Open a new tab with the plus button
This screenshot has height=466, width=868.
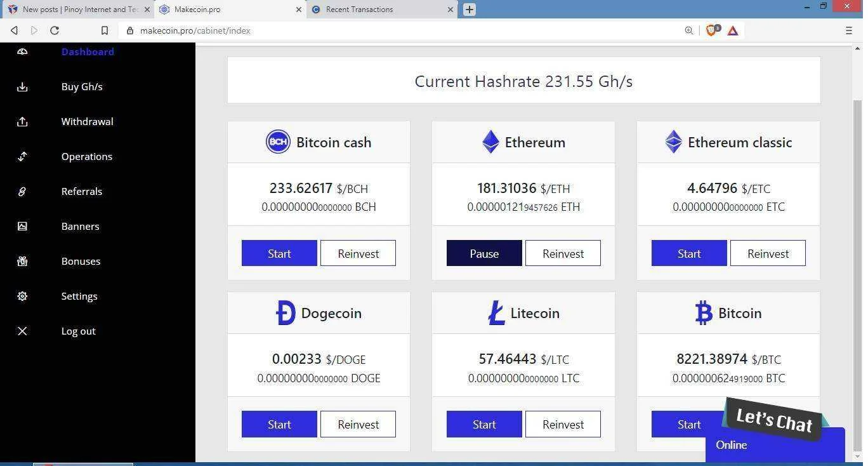tap(470, 10)
